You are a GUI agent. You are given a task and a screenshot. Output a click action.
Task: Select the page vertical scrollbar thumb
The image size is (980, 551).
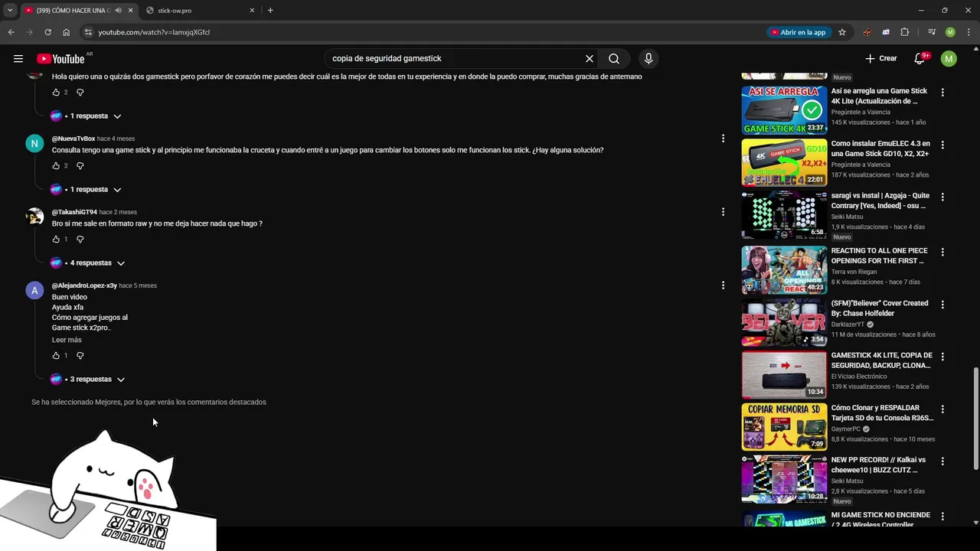pos(975,419)
